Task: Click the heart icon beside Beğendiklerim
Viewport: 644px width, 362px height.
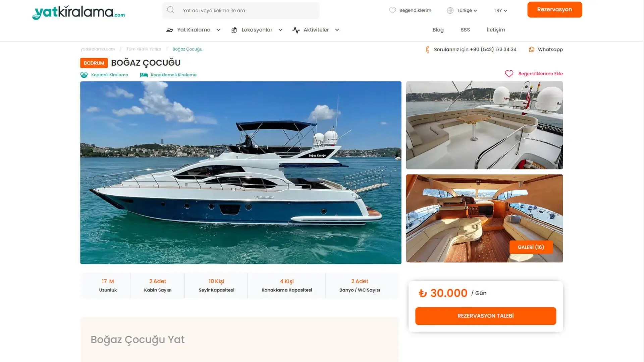Action: (x=392, y=10)
